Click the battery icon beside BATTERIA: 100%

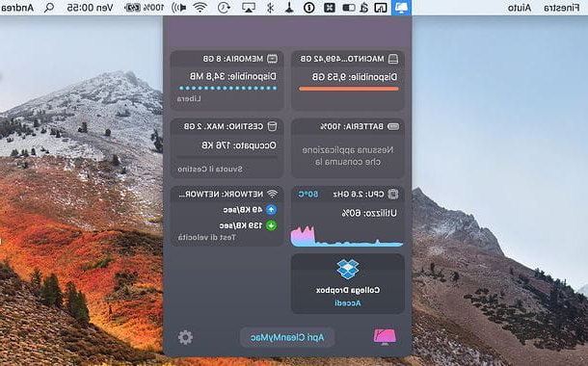[393, 126]
